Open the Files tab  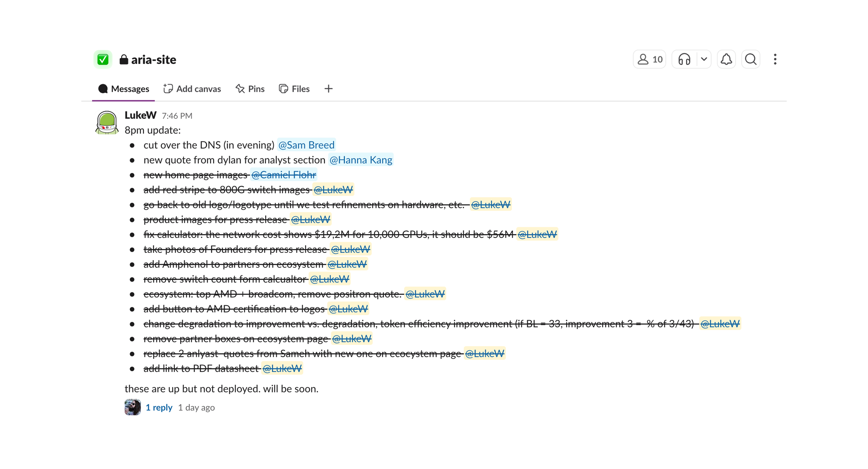[294, 89]
